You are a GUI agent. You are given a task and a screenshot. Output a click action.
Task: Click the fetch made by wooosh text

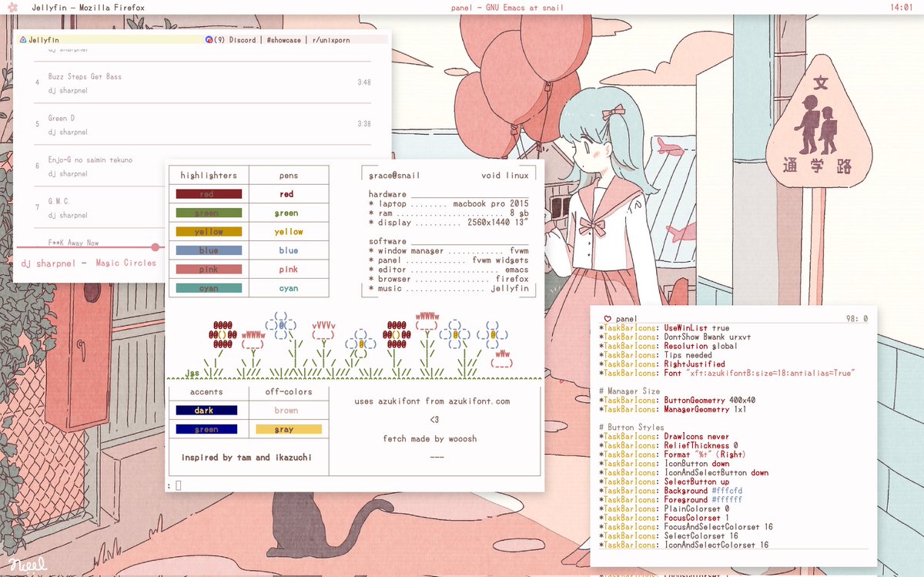click(430, 438)
